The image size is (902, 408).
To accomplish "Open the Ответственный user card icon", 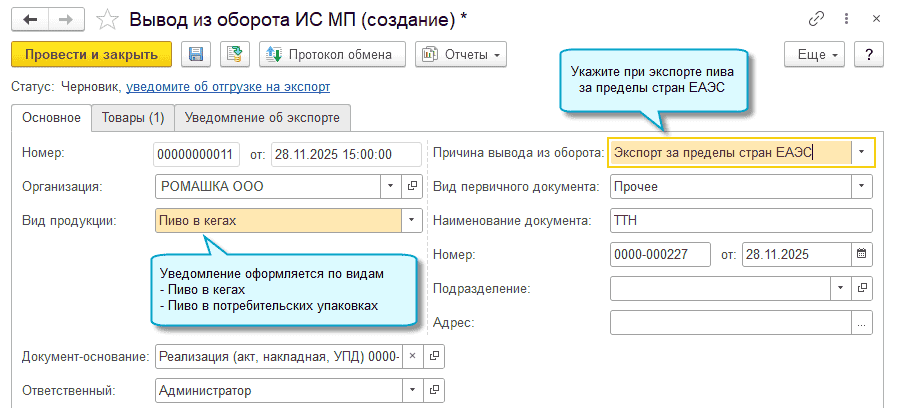I will [433, 390].
